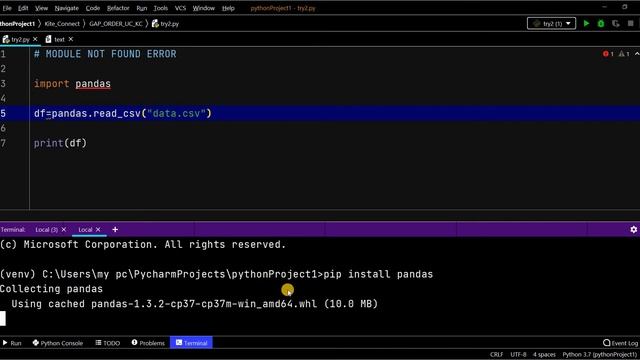Run the script with green play button

[x=586, y=23]
